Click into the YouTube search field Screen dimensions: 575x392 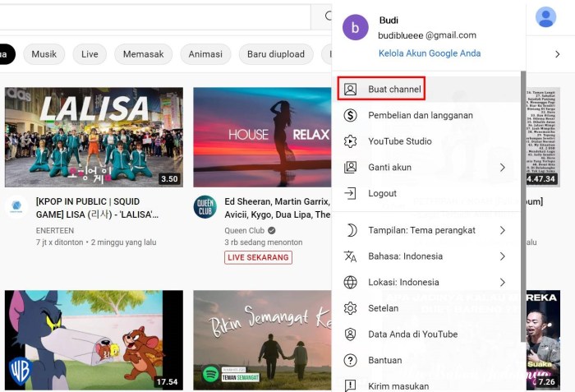coord(155,16)
